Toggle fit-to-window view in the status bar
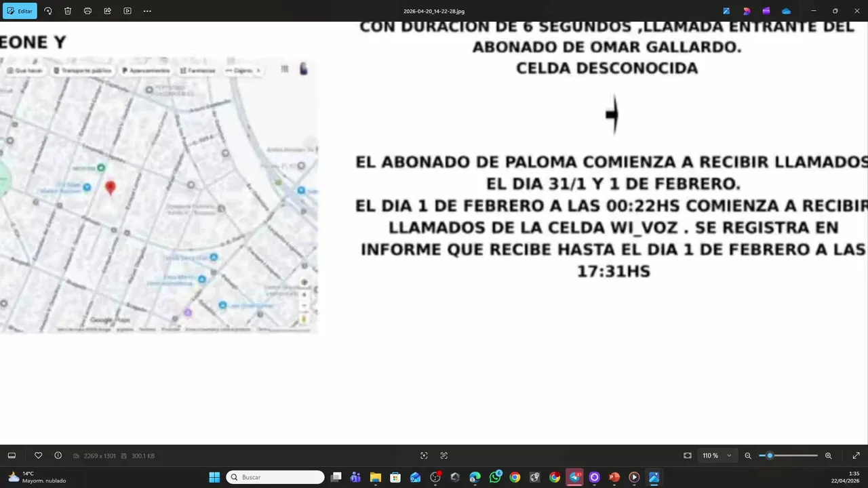Screen dimensions: 868x488 click(688, 455)
